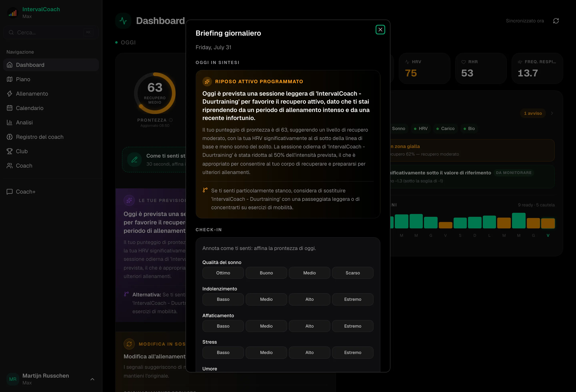This screenshot has width=576, height=392.
Task: Click the branch icon beside alternative suggestion
Action: coord(205,190)
